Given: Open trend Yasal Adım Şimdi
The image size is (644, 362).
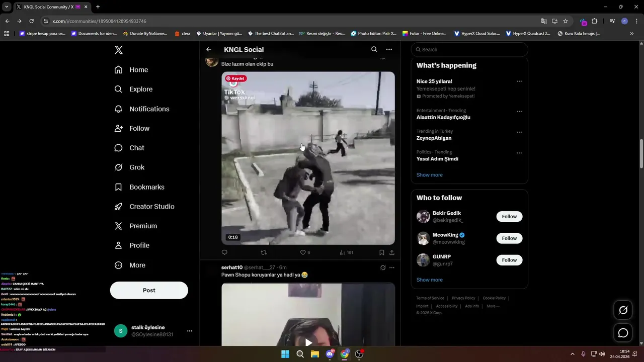Looking at the screenshot, I should coord(437,159).
